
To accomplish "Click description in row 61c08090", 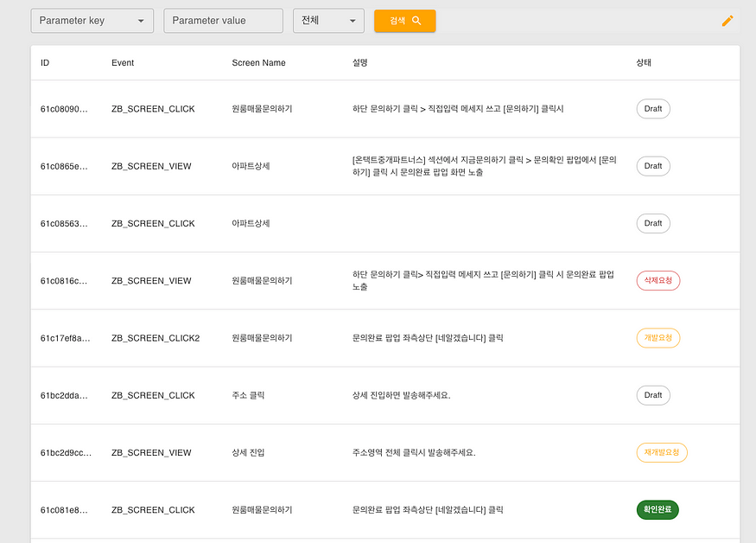I will coord(458,109).
